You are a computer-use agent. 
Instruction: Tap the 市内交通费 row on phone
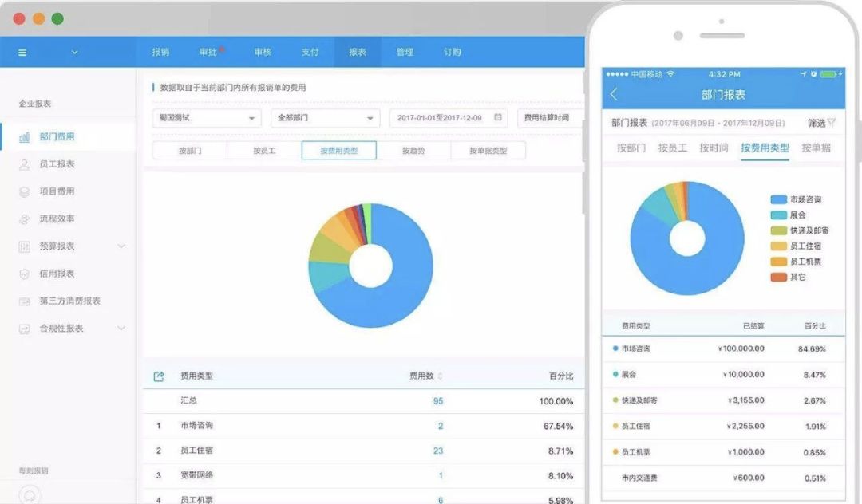click(x=723, y=478)
